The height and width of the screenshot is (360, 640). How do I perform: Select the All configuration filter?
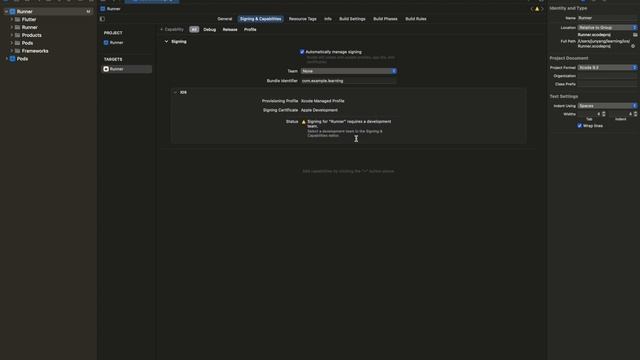click(194, 29)
